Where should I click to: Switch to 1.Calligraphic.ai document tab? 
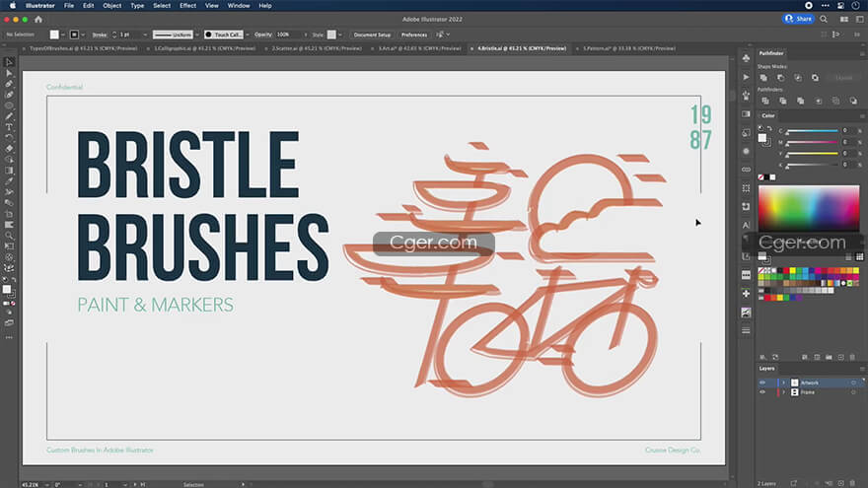point(205,48)
